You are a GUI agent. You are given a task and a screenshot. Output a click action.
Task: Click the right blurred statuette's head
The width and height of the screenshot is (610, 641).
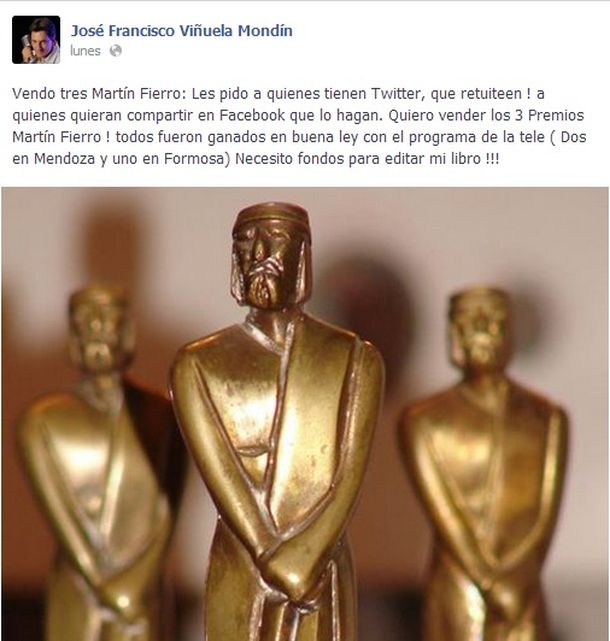tap(479, 327)
